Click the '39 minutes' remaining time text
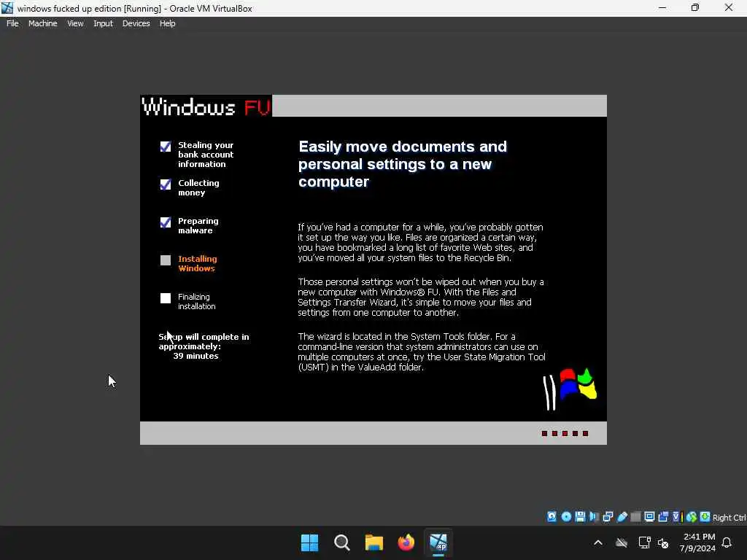The height and width of the screenshot is (560, 747). tap(196, 356)
